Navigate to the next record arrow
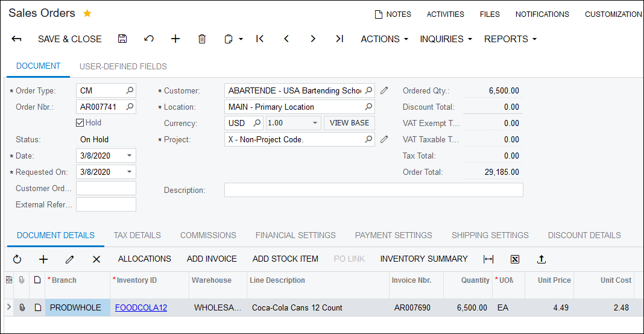This screenshot has height=334, width=644. pyautogui.click(x=313, y=39)
